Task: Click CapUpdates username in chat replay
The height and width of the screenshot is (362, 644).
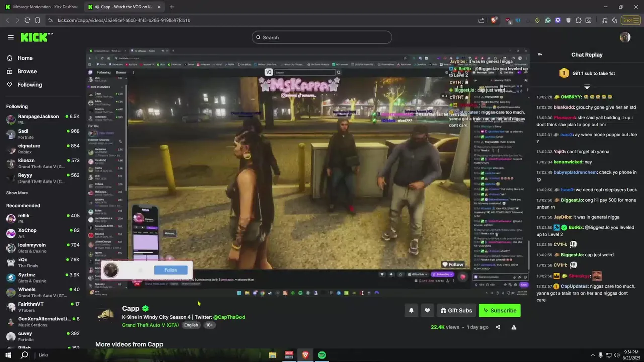Action: tap(575, 286)
